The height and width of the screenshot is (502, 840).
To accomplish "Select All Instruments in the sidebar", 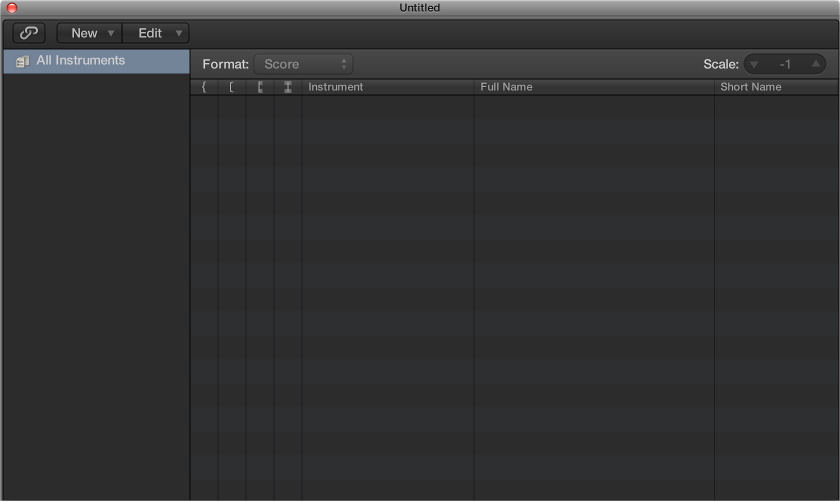I will [81, 61].
